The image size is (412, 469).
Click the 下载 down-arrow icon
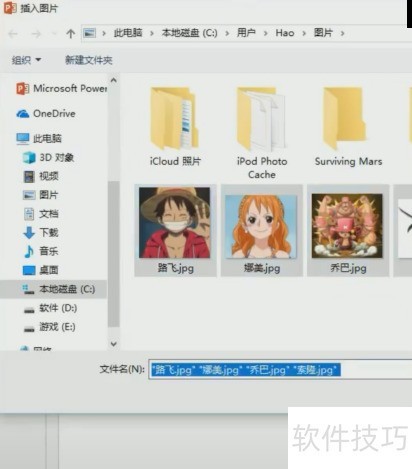29,233
